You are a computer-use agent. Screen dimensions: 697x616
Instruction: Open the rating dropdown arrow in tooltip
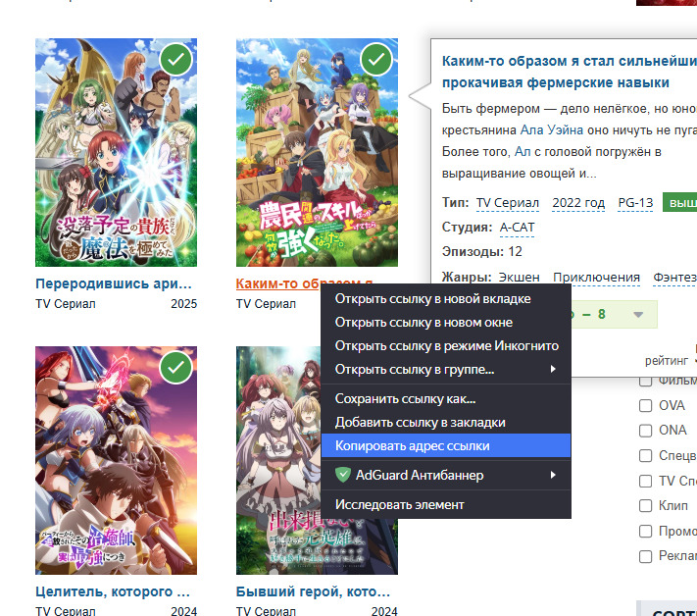coord(638,315)
